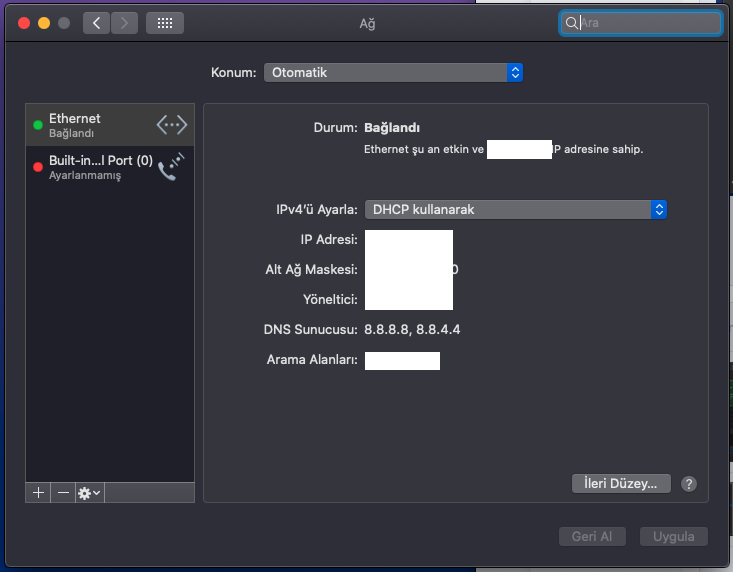Close the Ağ preferences window
Image resolution: width=733 pixels, height=572 pixels.
pyautogui.click(x=24, y=22)
